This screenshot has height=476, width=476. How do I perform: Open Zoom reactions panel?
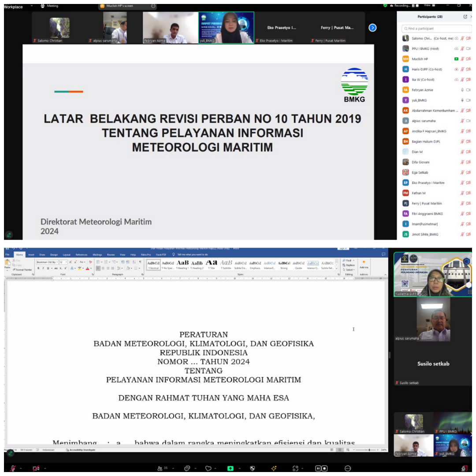207,467
